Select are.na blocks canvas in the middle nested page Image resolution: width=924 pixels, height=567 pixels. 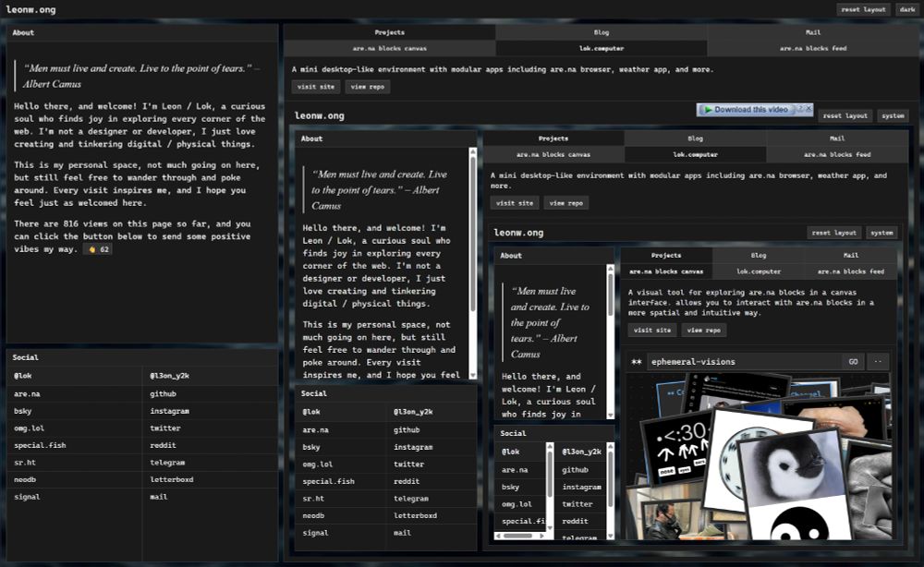553,154
